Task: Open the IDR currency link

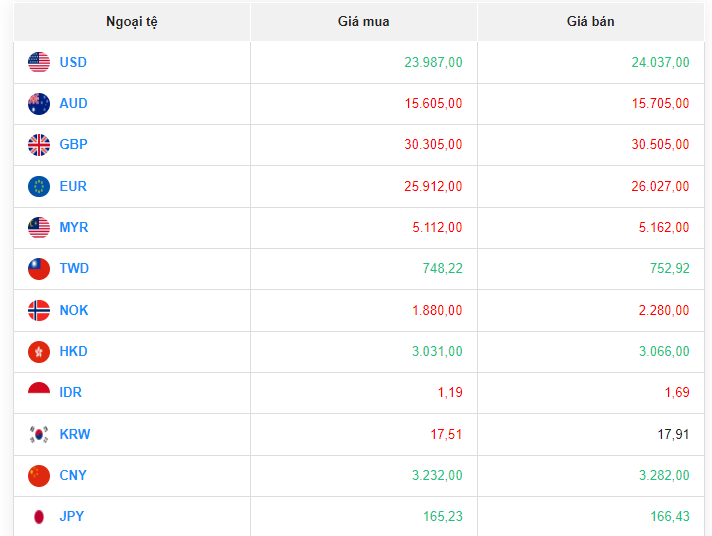Action: coord(71,393)
